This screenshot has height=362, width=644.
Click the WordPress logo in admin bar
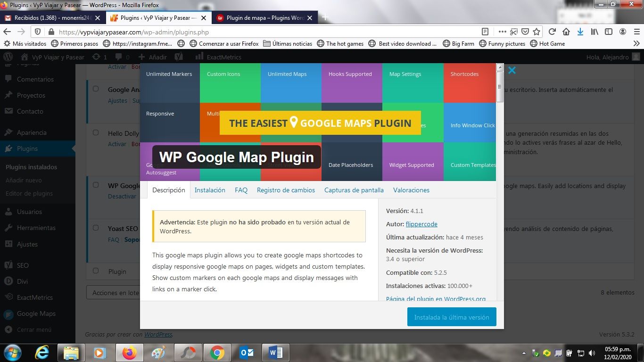(x=8, y=57)
